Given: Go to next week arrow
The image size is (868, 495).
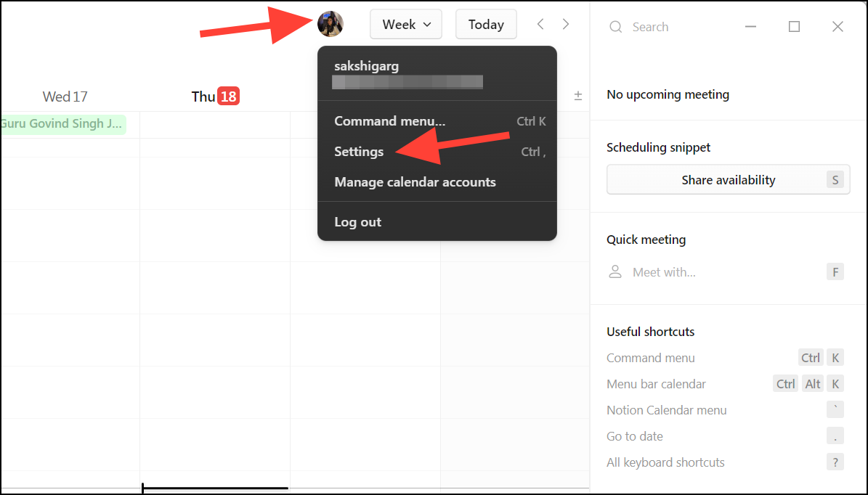Looking at the screenshot, I should (565, 24).
